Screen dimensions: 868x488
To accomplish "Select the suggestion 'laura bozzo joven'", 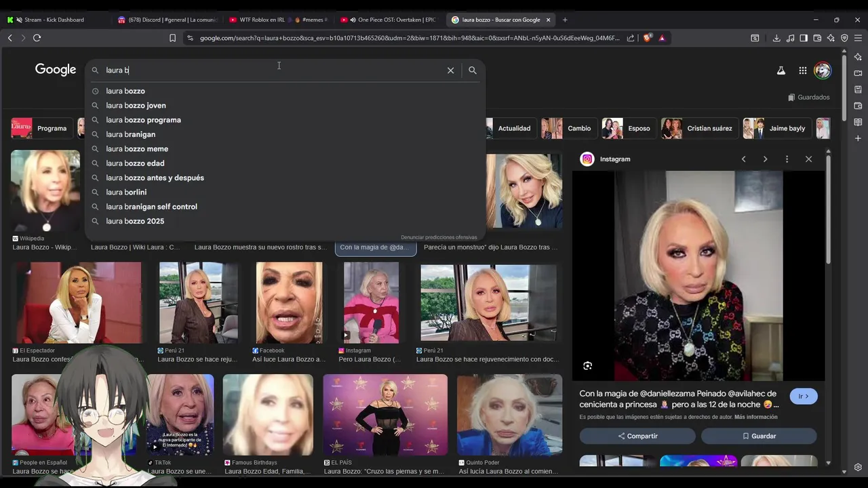I will (285, 106).
